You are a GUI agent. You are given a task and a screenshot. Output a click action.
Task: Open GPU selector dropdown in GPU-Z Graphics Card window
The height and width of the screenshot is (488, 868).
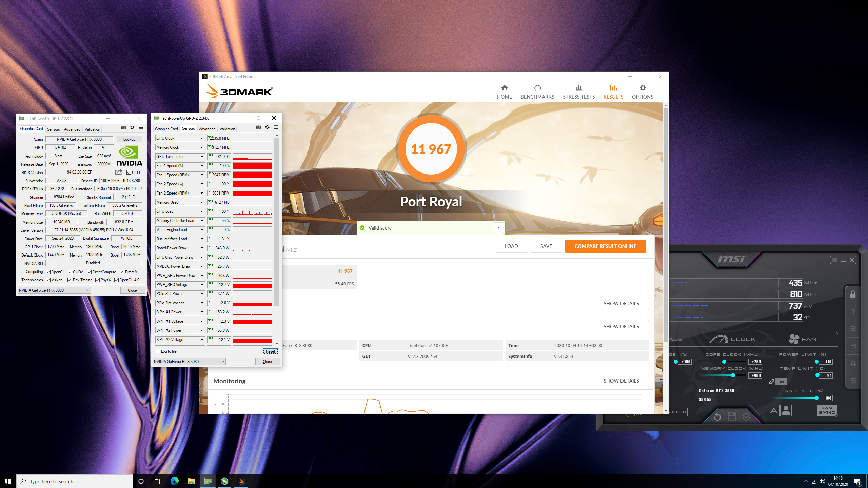coord(54,290)
